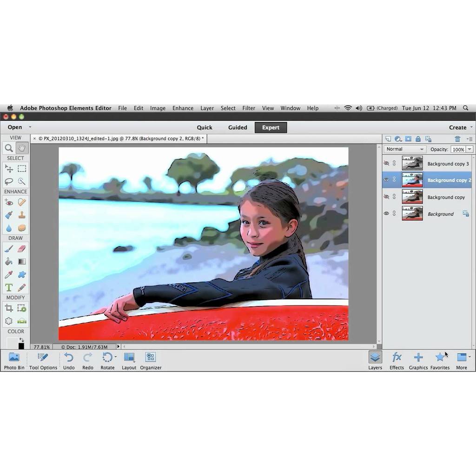
Task: Open the Normal blend mode dropdown
Action: click(405, 149)
